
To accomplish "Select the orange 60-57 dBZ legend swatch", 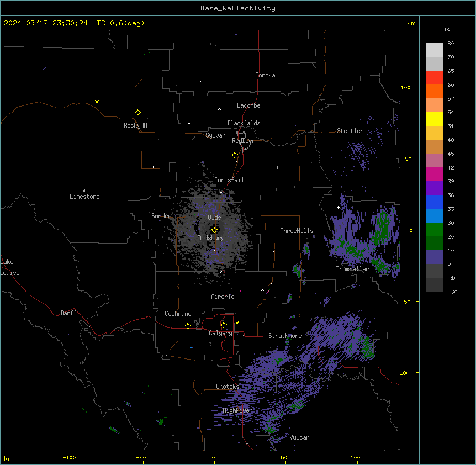I will pyautogui.click(x=434, y=91).
